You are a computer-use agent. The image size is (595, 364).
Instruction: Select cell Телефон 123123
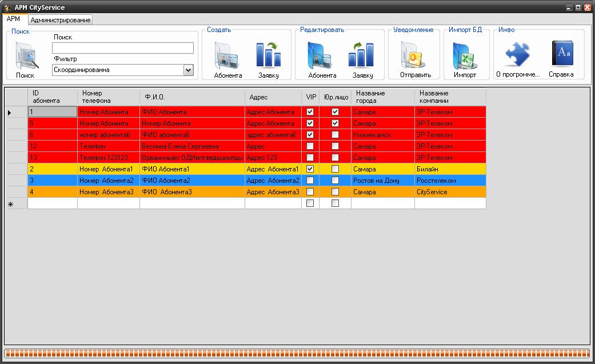coord(109,158)
